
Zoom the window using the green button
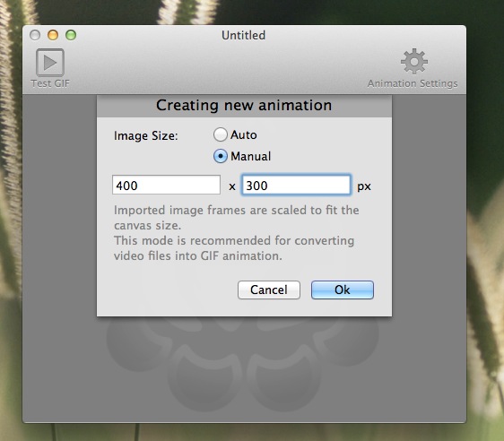click(71, 35)
